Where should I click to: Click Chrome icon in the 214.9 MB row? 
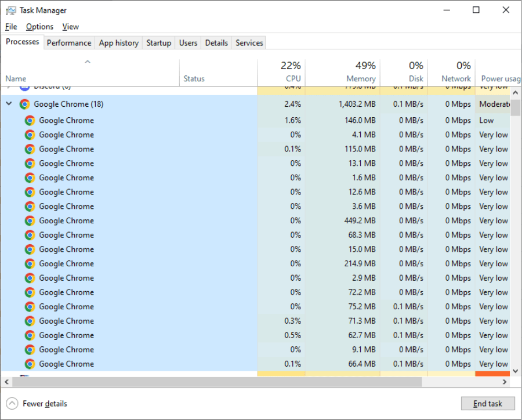[x=30, y=263]
